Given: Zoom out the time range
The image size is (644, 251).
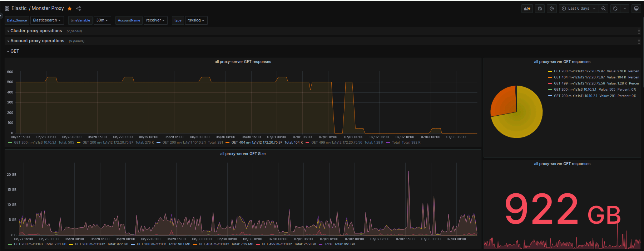Looking at the screenshot, I should pos(604,9).
